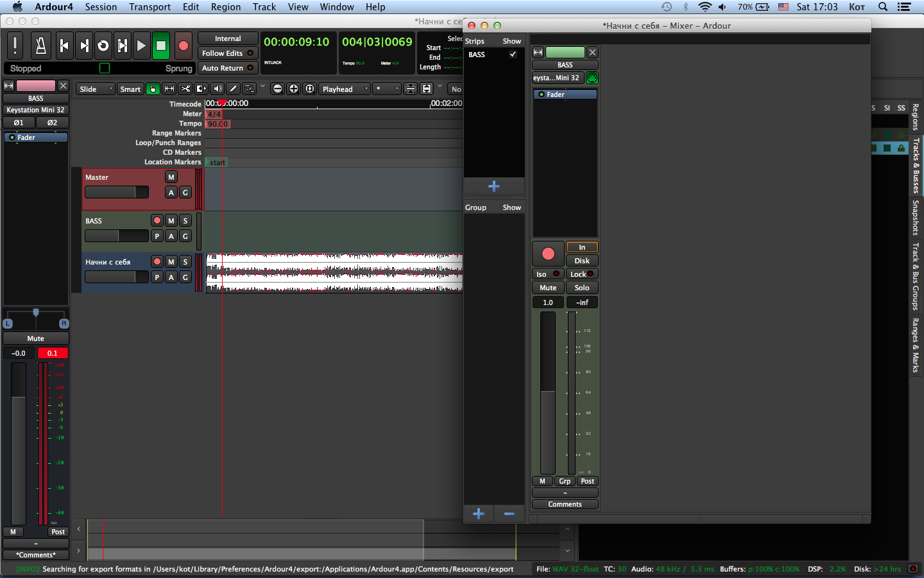Screen dimensions: 924x578
Task: Open the Internal sync source dropdown
Action: [228, 39]
